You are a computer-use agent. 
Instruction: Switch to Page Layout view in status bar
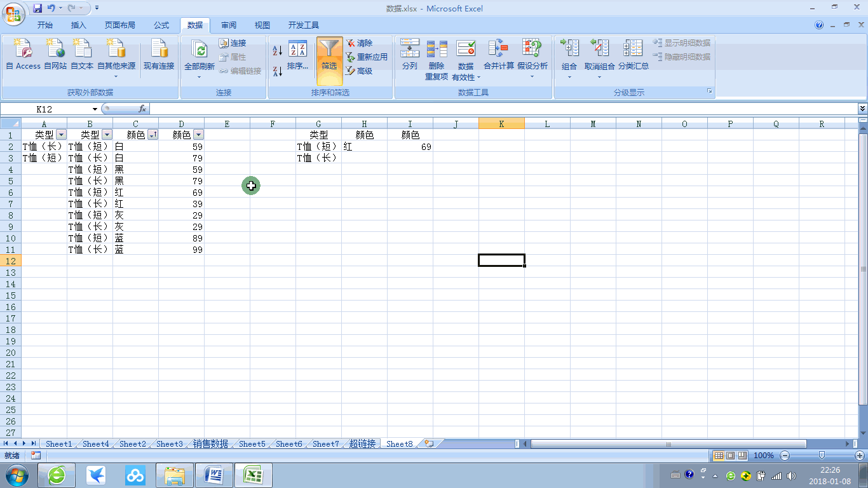[730, 456]
